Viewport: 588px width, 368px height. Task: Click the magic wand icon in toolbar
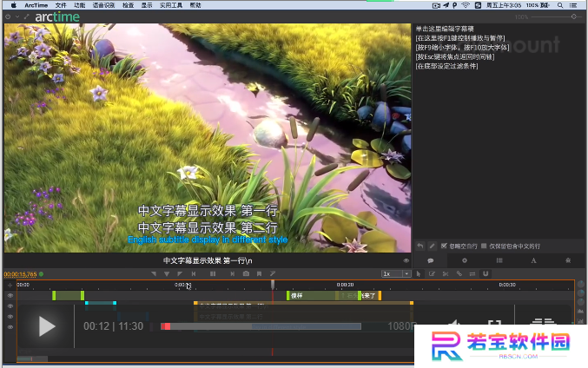click(273, 274)
